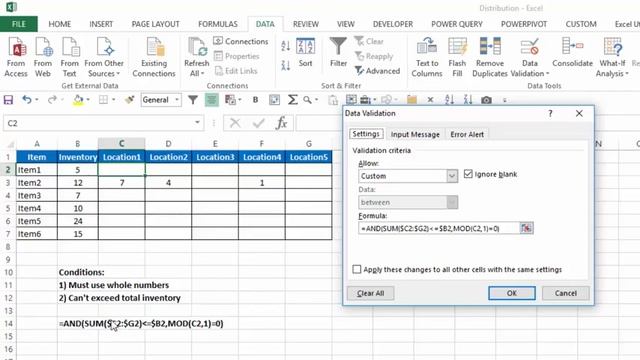Collapse the Formula range selector icon
The width and height of the screenshot is (640, 360).
pos(526,228)
